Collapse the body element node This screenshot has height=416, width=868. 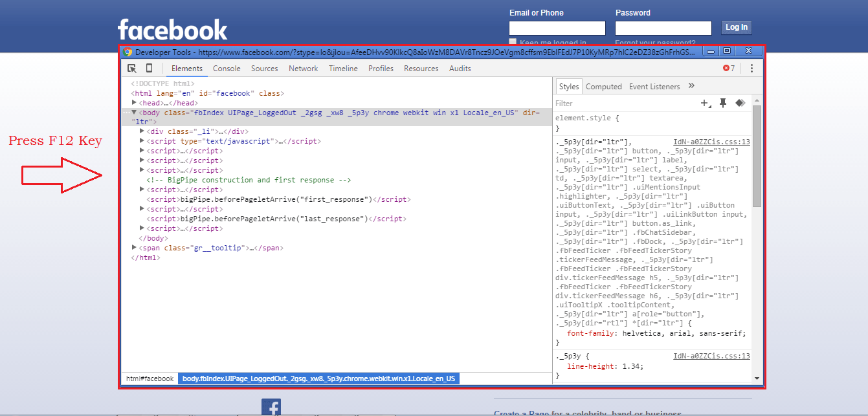pos(135,113)
